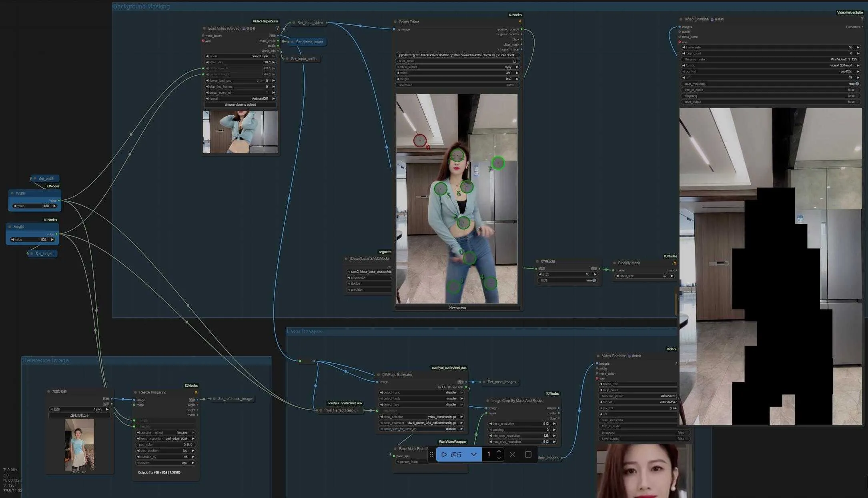Viewport: 868px width, 498px height.
Task: Open help question mark on top Video Combine node
Action: tap(862, 19)
